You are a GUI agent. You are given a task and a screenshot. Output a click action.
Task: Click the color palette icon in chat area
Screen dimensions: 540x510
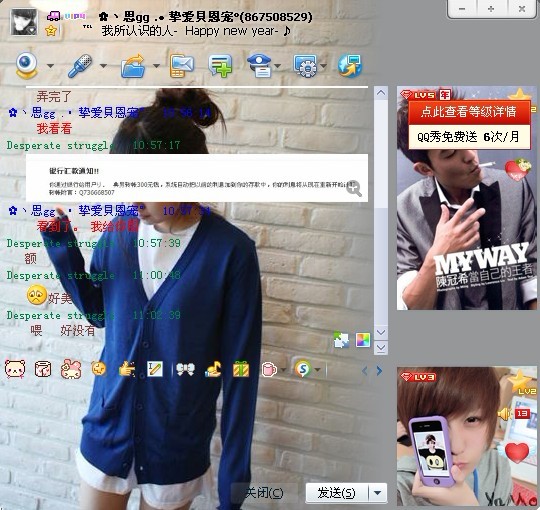tap(363, 341)
